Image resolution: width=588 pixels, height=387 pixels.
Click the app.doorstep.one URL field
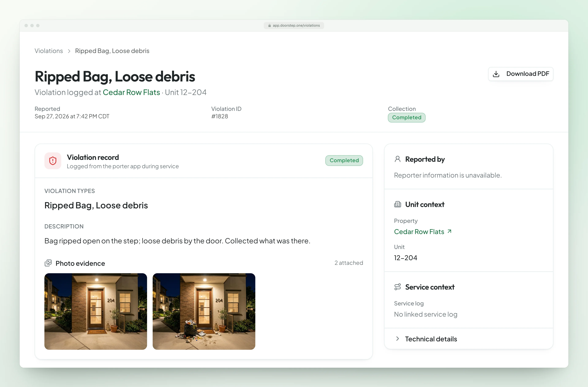pyautogui.click(x=294, y=25)
